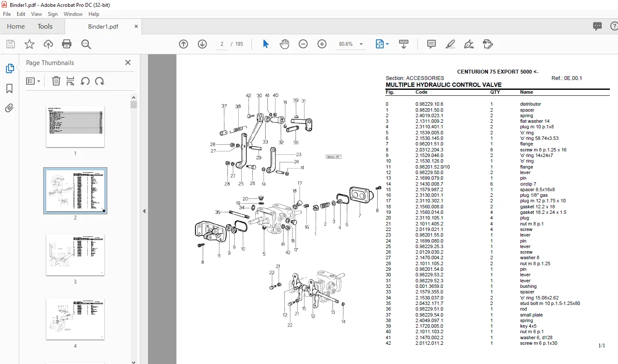Click the stamp tool icon
Image resolution: width=618 pixels, height=364 pixels.
pyautogui.click(x=488, y=44)
